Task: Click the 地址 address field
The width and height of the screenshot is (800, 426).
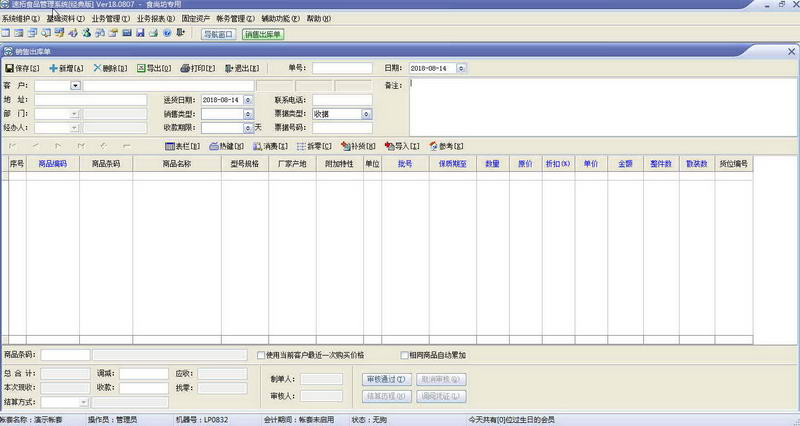Action: click(x=90, y=100)
